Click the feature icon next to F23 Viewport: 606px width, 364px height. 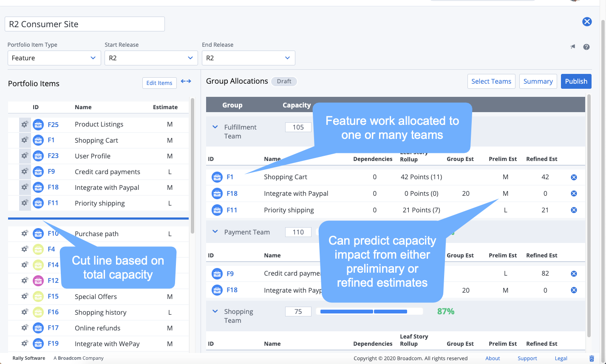coord(38,156)
